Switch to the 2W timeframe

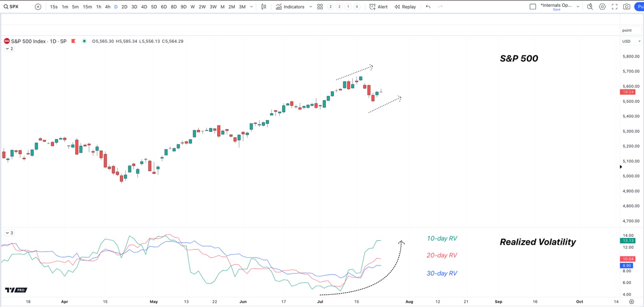click(x=202, y=7)
